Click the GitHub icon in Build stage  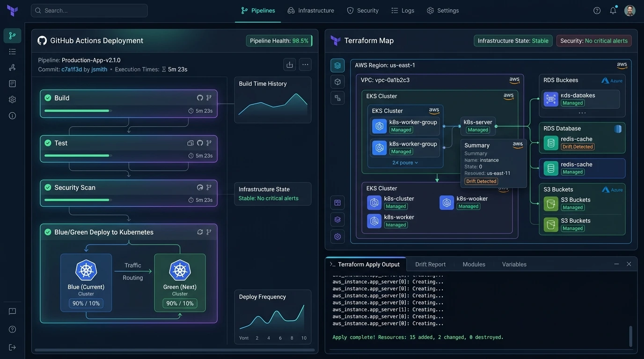tap(200, 98)
